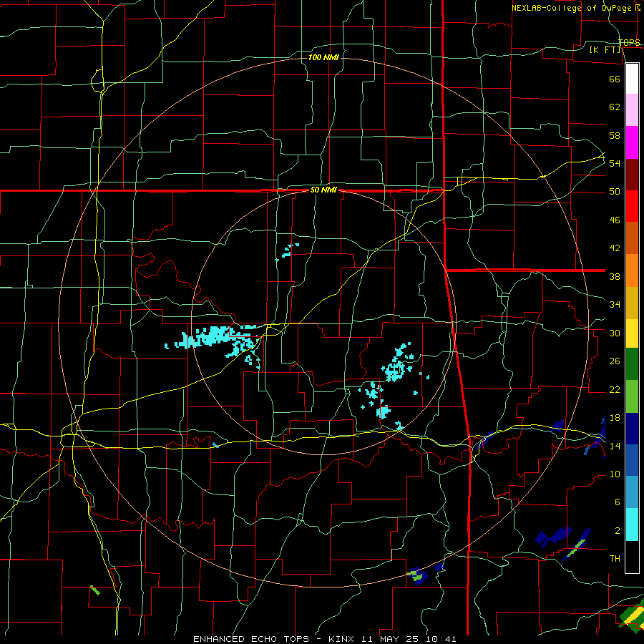Click the legend value "10"
The image size is (644, 644).
pos(615,474)
